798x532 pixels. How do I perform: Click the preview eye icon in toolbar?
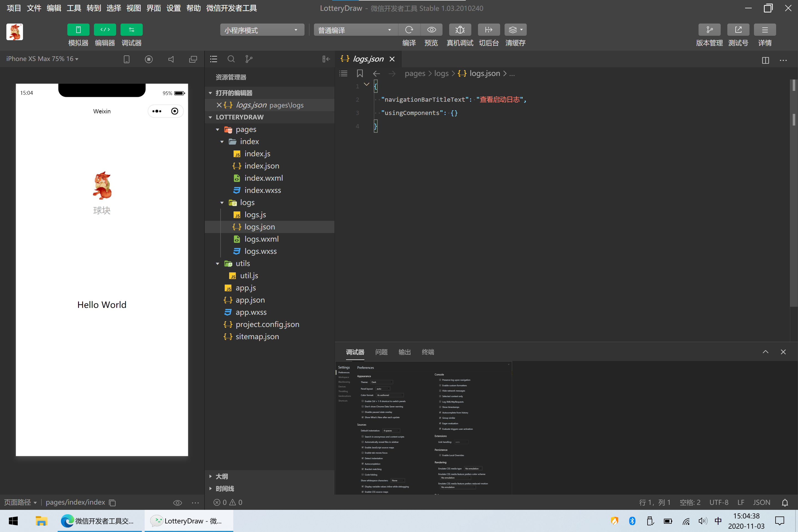point(431,30)
